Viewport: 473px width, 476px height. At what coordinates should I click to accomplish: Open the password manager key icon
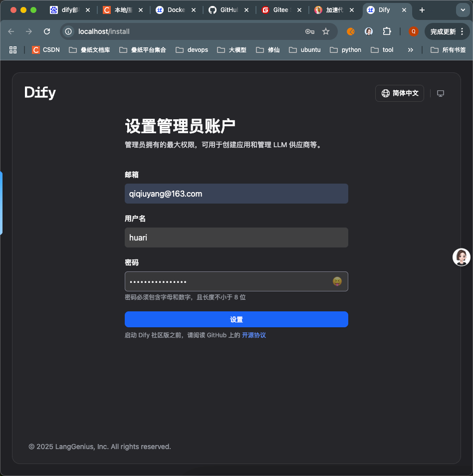pyautogui.click(x=310, y=31)
